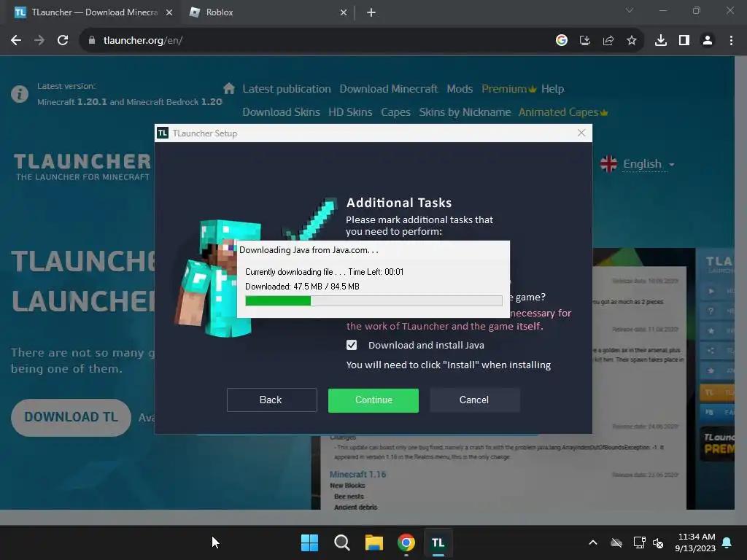Open the Windows Start menu
The width and height of the screenshot is (747, 560).
(x=309, y=542)
